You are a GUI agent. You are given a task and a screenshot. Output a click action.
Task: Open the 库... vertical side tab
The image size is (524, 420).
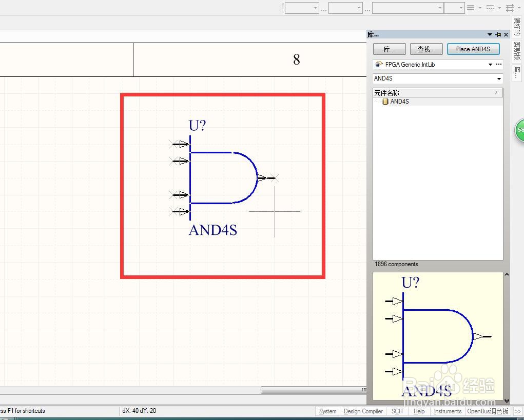(x=517, y=73)
